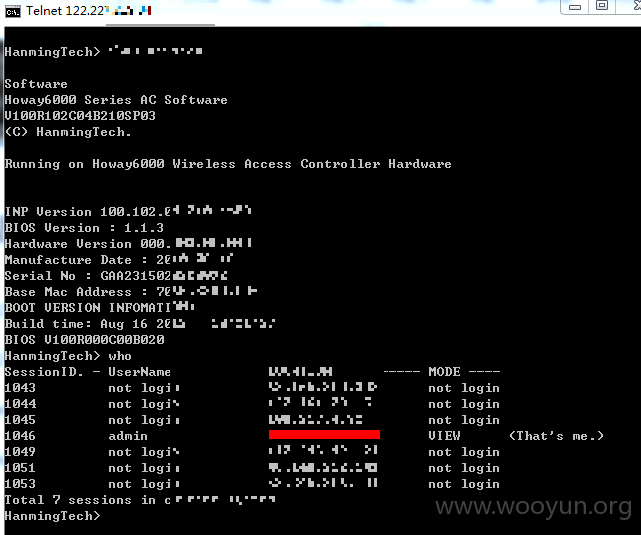This screenshot has width=641, height=535.
Task: Click the 'Telnet 122.22' window title text
Action: [65, 11]
